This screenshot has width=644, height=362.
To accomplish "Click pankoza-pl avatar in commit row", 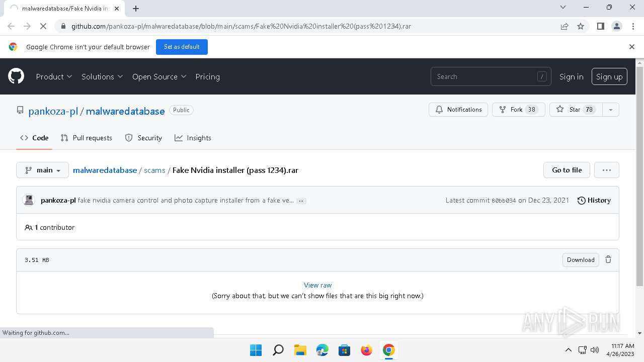I will [x=29, y=200].
